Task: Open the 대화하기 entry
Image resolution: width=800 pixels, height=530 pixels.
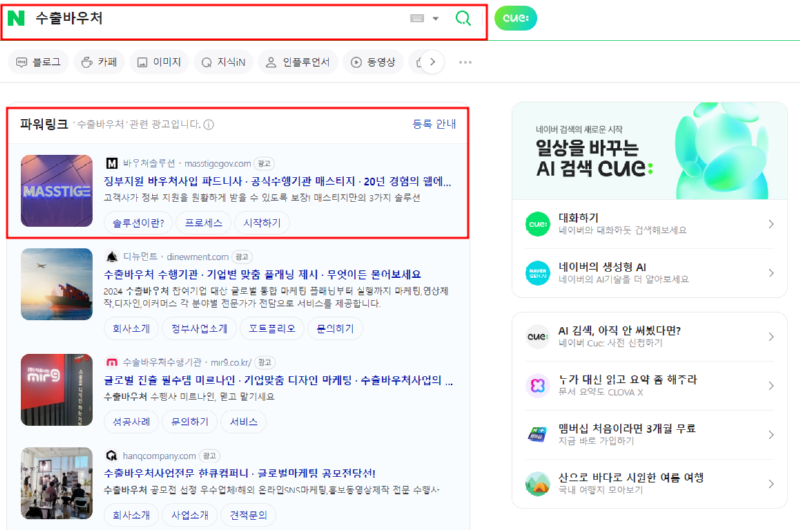Action: pyautogui.click(x=650, y=224)
